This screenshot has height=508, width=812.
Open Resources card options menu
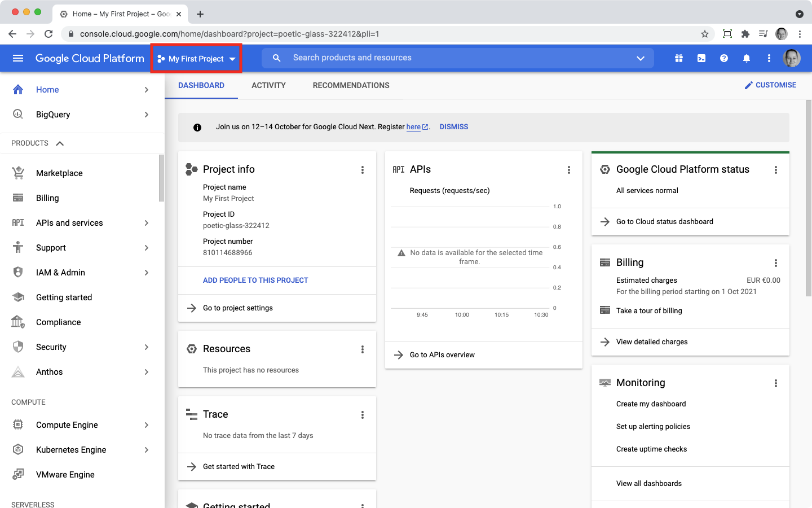363,349
